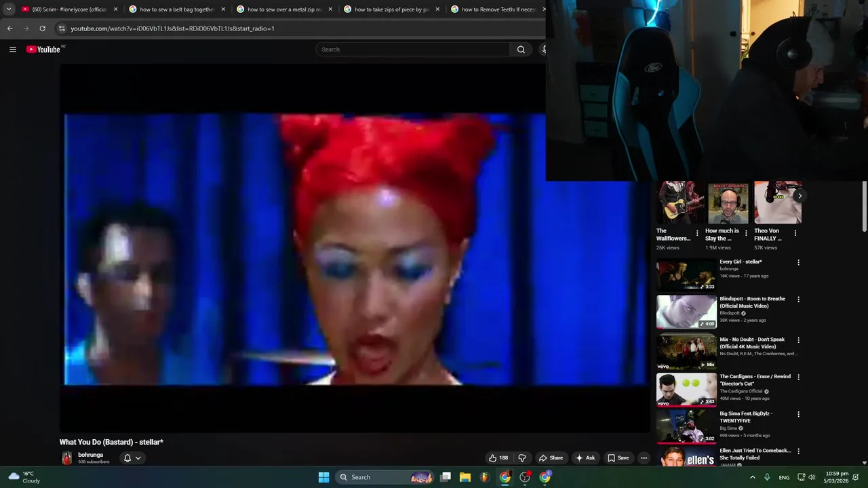Open Task View from the taskbar
The image size is (868, 488).
(x=446, y=477)
